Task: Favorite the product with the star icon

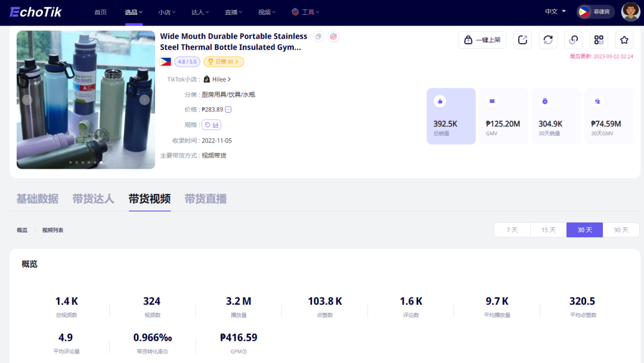Action: [x=624, y=40]
